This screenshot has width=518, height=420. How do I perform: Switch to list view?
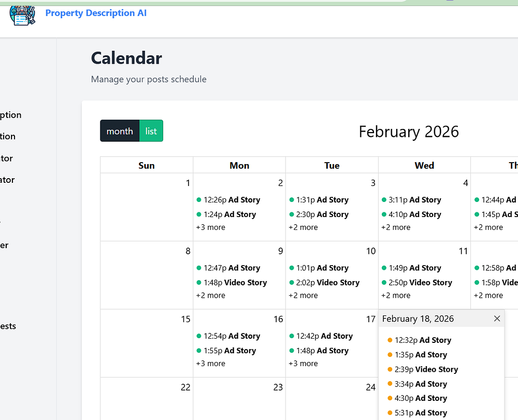coord(151,131)
